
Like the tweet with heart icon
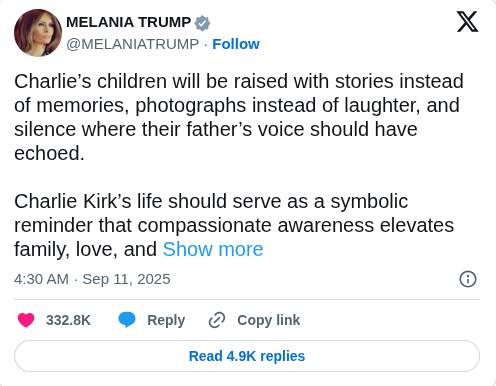click(x=26, y=320)
